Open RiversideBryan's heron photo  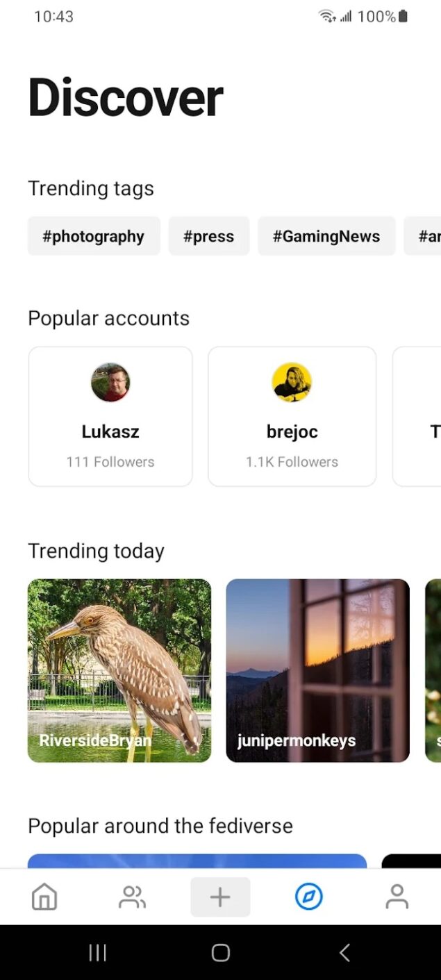click(x=119, y=670)
